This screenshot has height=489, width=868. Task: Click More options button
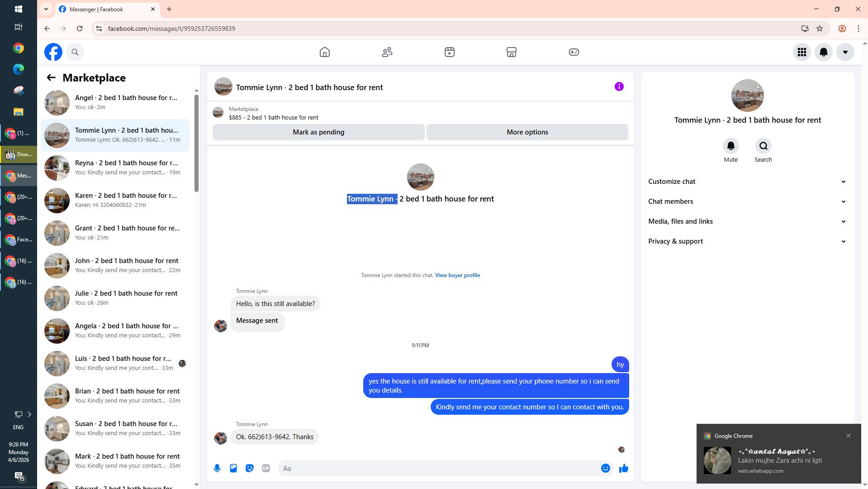pyautogui.click(x=527, y=132)
